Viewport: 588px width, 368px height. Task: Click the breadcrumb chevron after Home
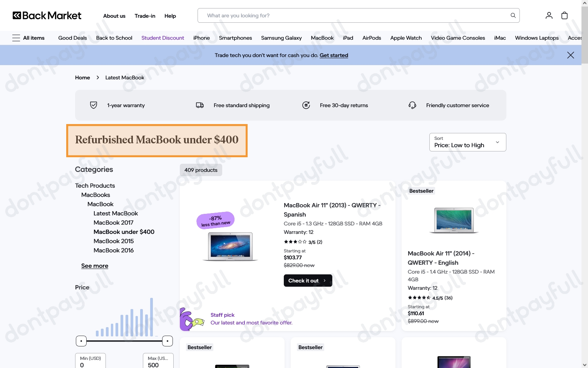(98, 77)
